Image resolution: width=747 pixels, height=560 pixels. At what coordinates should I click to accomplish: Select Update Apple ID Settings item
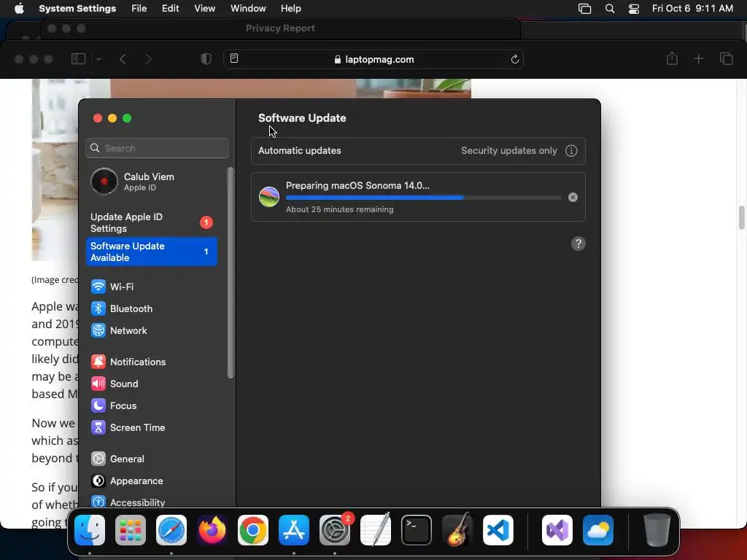coord(152,222)
